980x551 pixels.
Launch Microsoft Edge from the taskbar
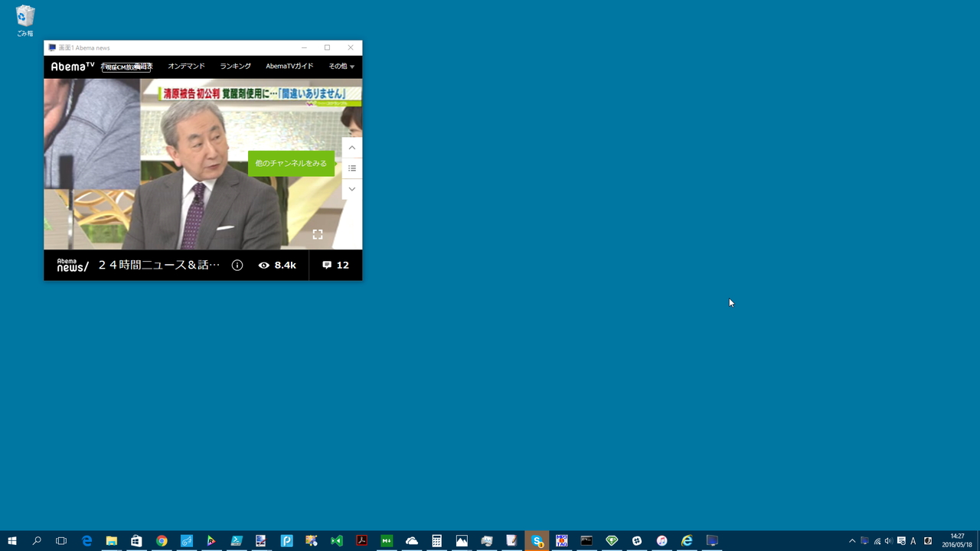pos(87,541)
